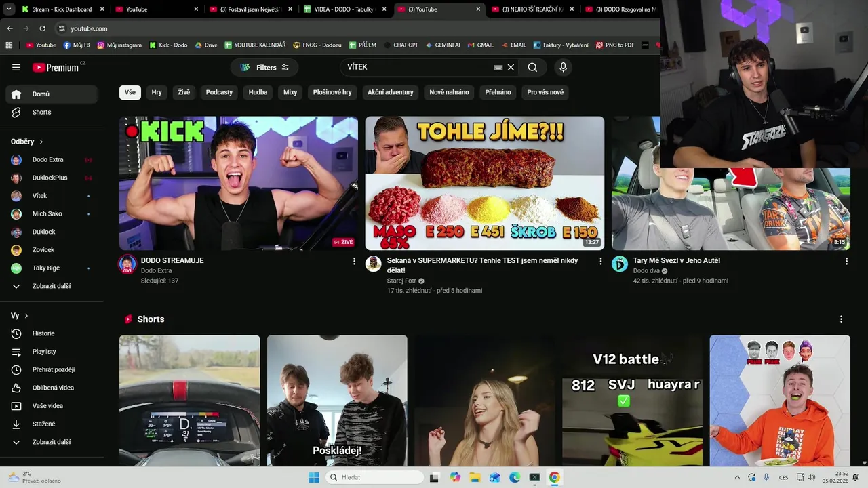The width and height of the screenshot is (868, 488).
Task: Open Chrome tab search dropdown
Action: (x=8, y=9)
